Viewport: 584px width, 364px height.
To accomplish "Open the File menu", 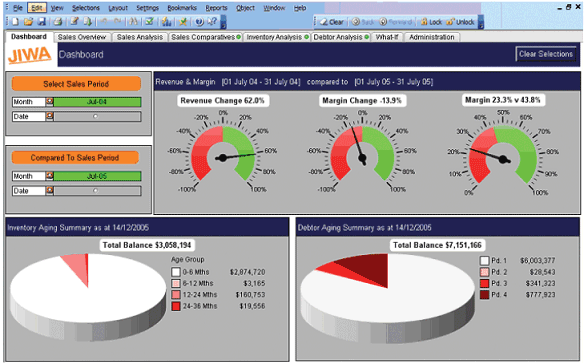I will tap(18, 8).
